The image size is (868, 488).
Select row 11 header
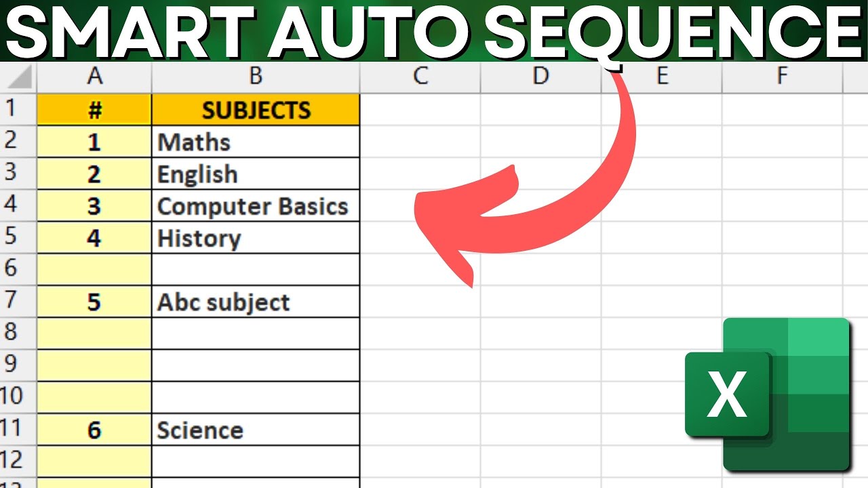[18, 429]
